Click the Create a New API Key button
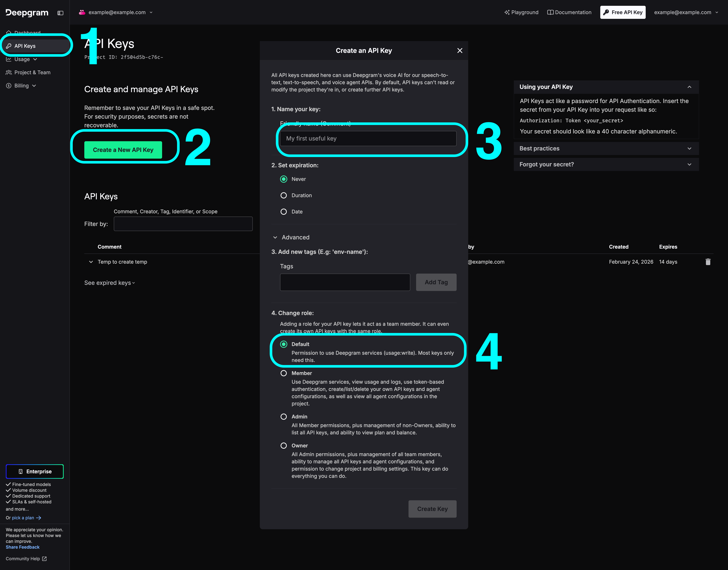Screen dimensions: 728x570 pos(123,150)
